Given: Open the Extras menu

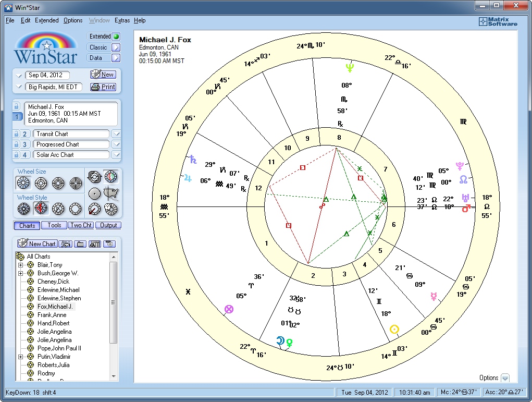Looking at the screenshot, I should [122, 20].
